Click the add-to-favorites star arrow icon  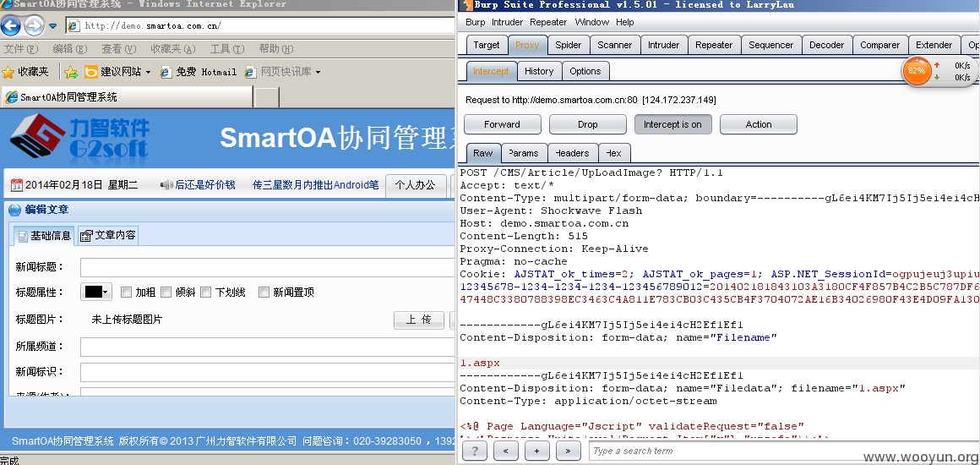pyautogui.click(x=71, y=72)
